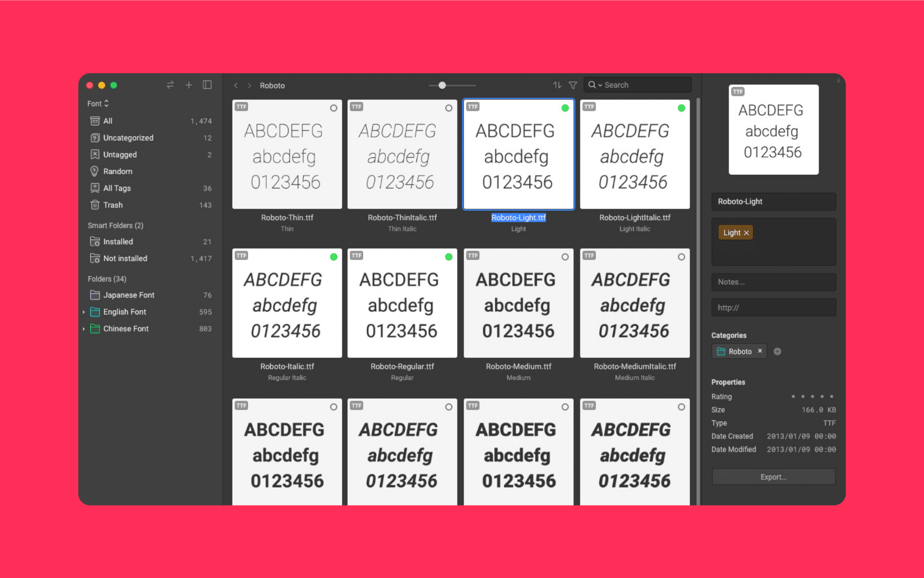Toggle the sidebar layout icon
Image resolution: width=924 pixels, height=578 pixels.
(x=207, y=85)
